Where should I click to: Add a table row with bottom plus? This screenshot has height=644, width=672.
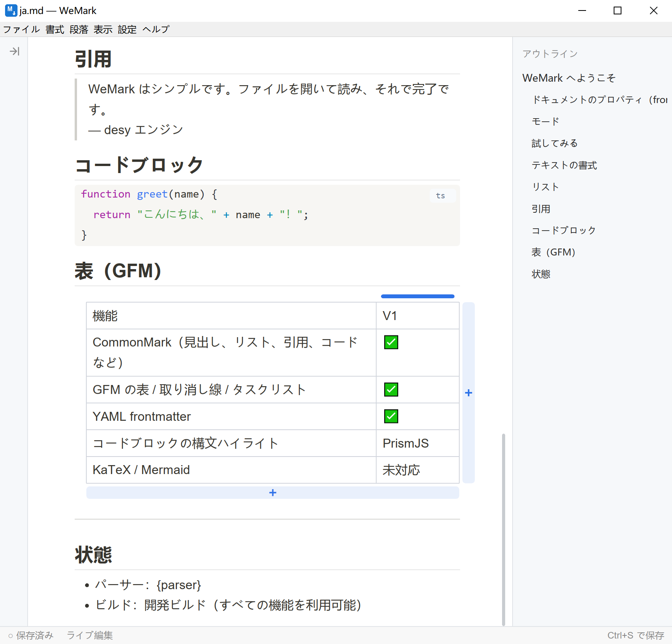pos(273,493)
